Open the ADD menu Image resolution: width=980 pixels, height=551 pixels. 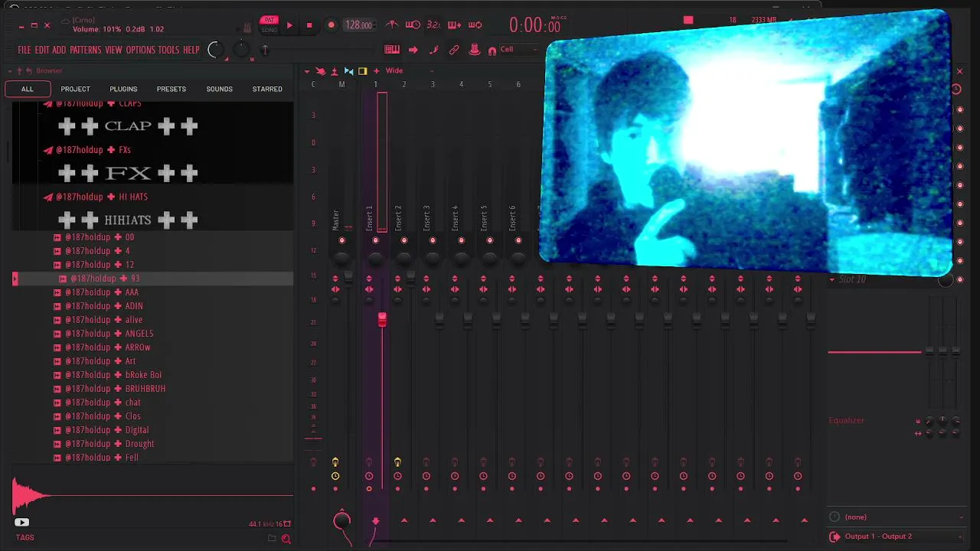[59, 50]
